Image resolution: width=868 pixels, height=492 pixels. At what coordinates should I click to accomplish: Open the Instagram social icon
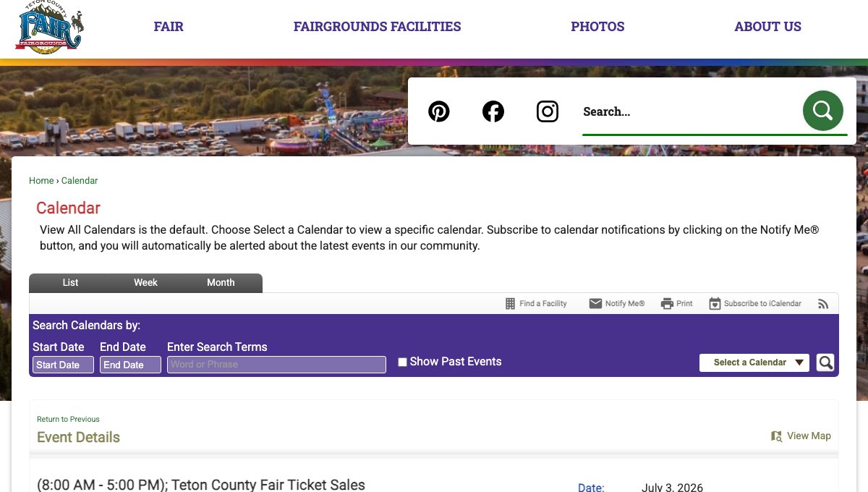pos(548,111)
